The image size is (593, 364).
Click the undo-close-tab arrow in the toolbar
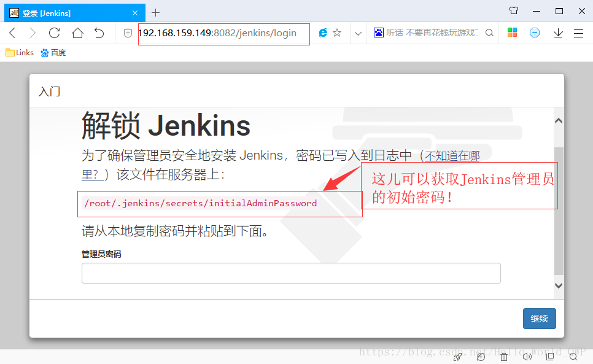[99, 33]
